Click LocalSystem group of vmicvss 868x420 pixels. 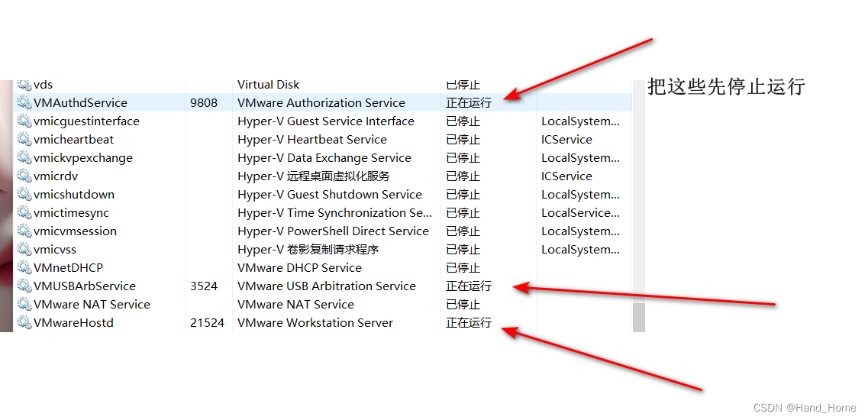[580, 249]
